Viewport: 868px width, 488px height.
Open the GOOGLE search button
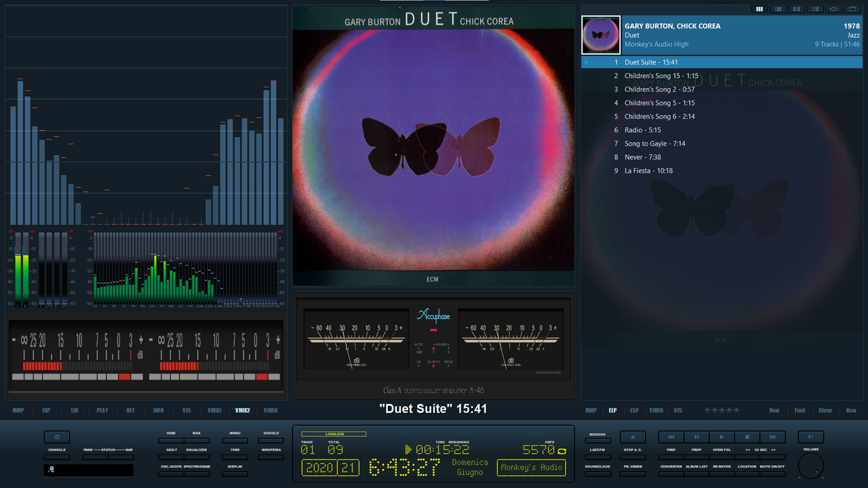click(x=271, y=441)
